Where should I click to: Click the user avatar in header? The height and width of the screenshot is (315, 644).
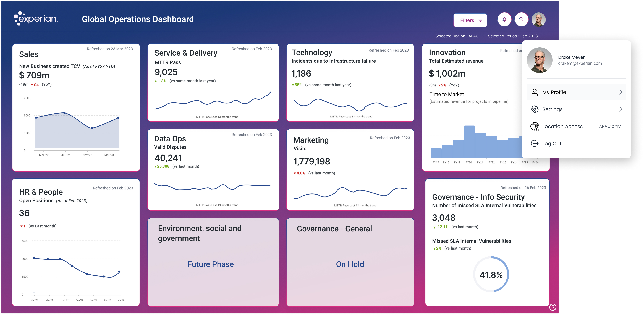click(538, 20)
